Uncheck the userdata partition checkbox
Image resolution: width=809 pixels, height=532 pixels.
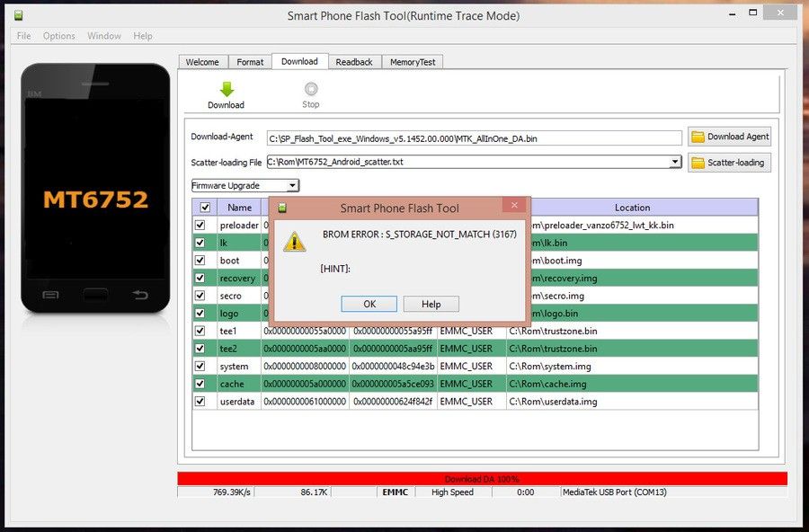click(200, 401)
